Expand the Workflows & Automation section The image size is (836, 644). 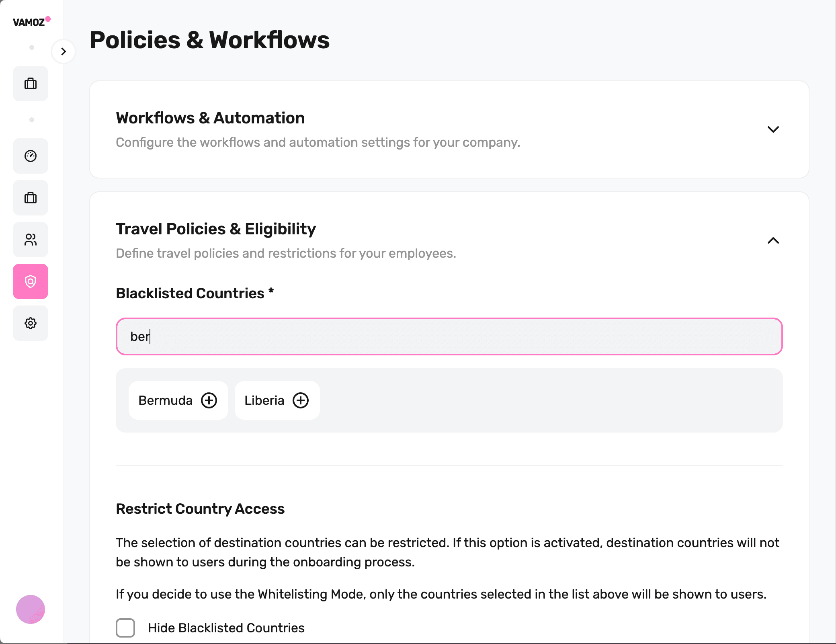point(773,129)
